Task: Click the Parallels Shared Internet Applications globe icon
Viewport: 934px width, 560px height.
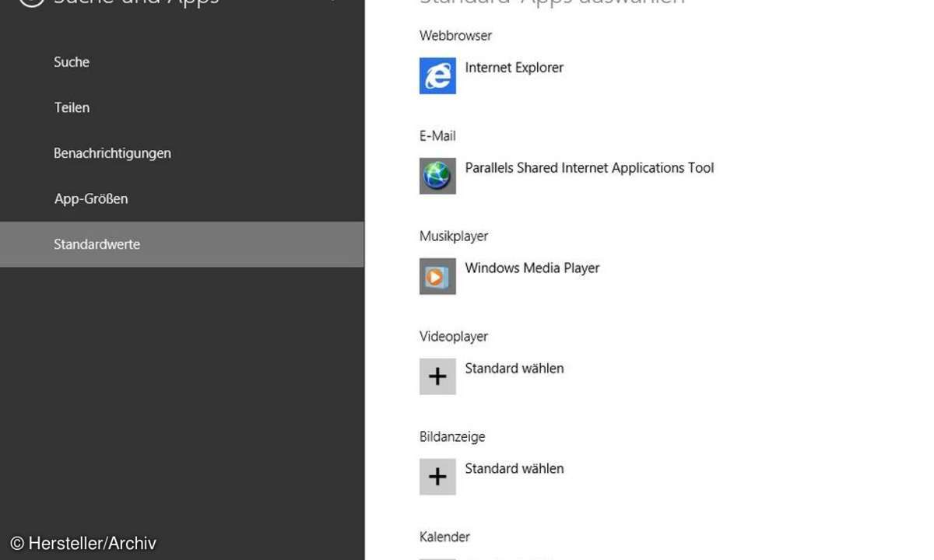Action: click(437, 176)
